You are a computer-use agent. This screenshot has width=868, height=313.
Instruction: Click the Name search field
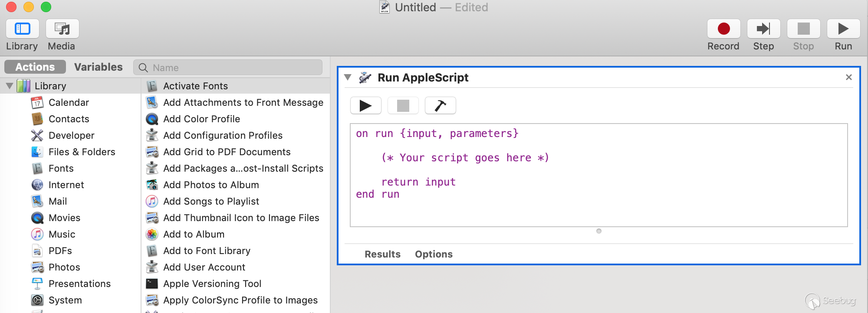coord(234,68)
